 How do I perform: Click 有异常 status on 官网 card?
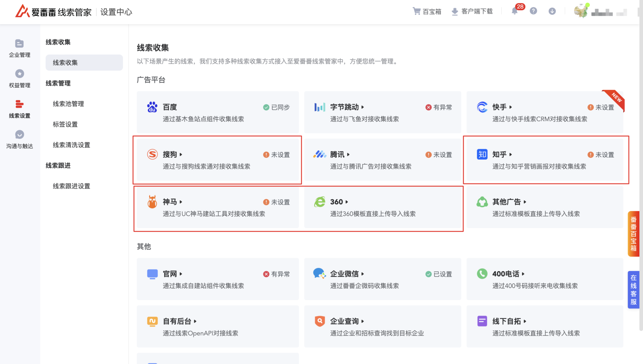277,274
